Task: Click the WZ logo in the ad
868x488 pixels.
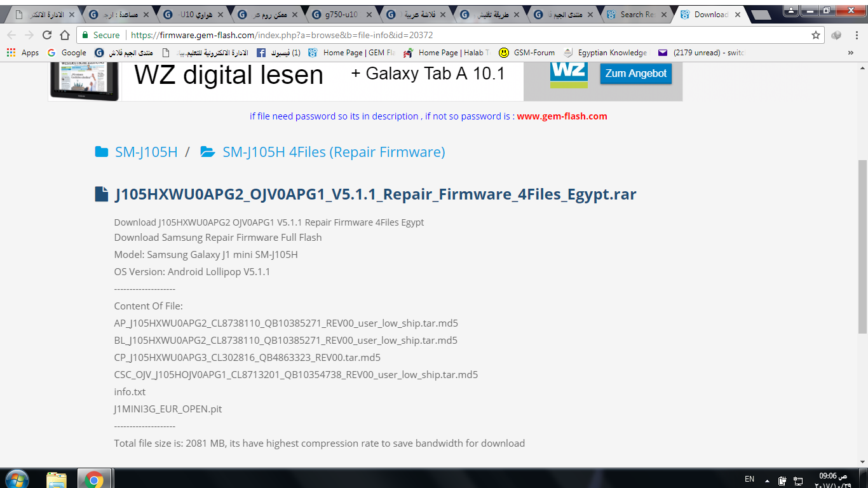Action: pyautogui.click(x=568, y=74)
